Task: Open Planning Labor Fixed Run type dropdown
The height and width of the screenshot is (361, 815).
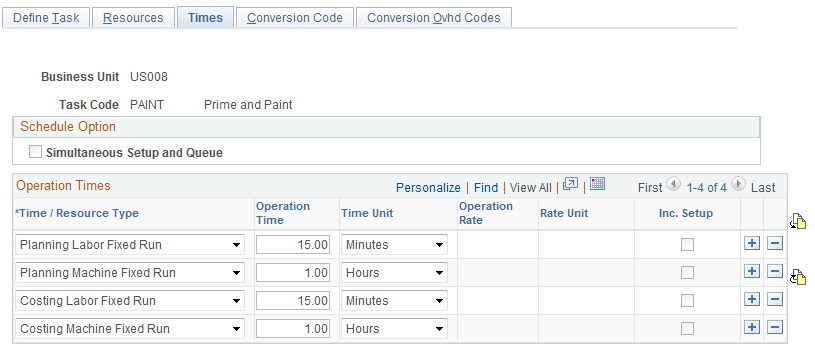Action: 130,245
